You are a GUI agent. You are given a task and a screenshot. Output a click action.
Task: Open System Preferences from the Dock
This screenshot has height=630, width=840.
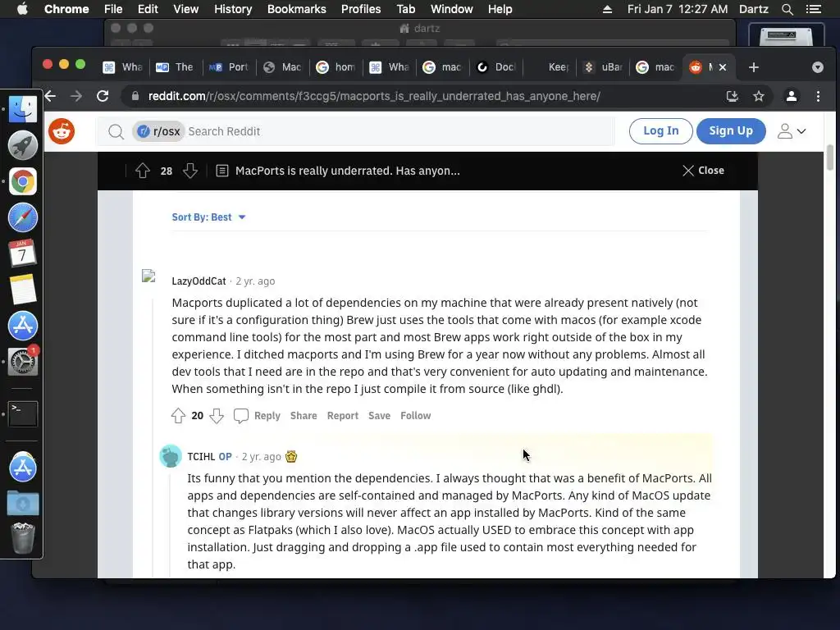[x=22, y=362]
